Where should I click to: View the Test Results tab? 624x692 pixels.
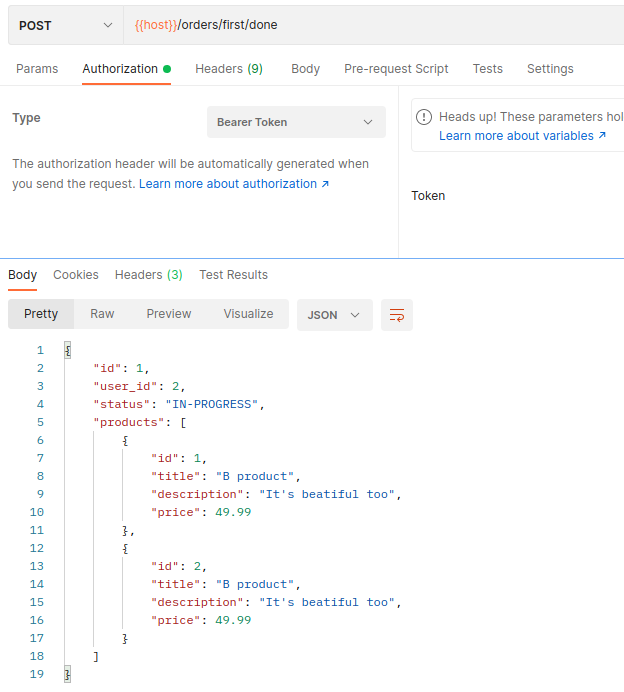point(233,275)
